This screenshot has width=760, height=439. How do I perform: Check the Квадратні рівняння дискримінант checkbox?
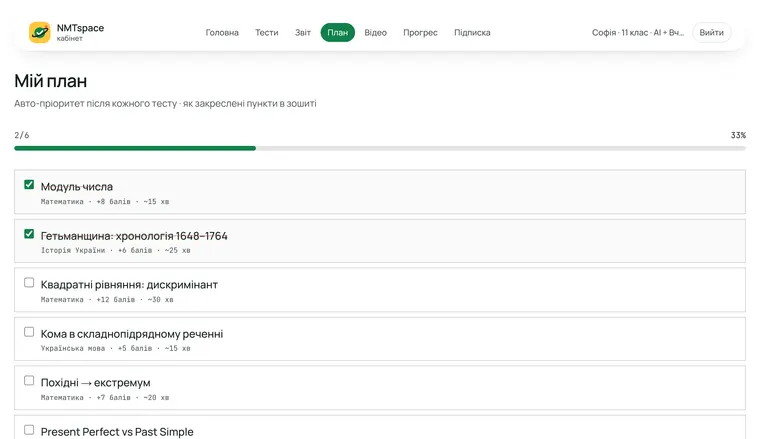click(x=29, y=282)
